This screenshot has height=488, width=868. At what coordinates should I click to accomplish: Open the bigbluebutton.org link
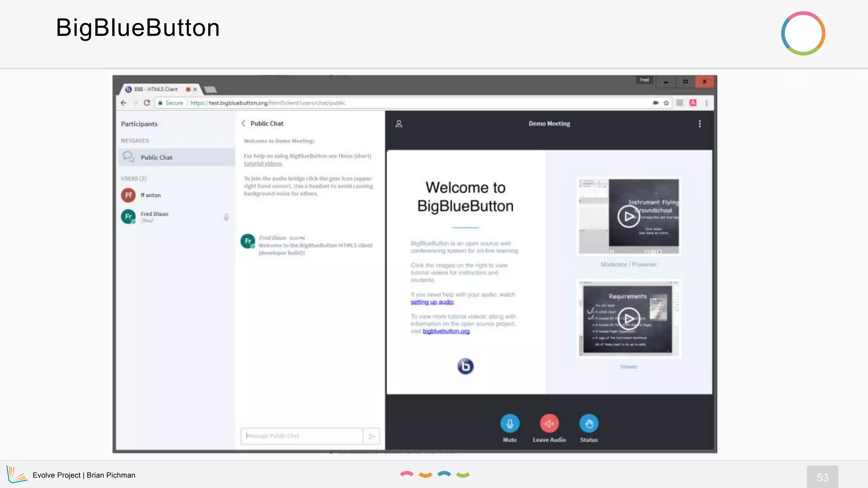tap(446, 331)
